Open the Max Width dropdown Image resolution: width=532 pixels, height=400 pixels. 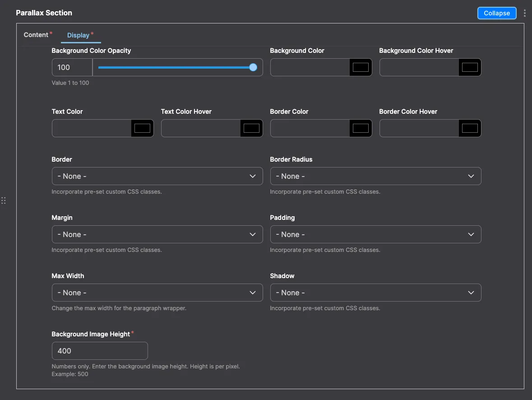click(157, 293)
